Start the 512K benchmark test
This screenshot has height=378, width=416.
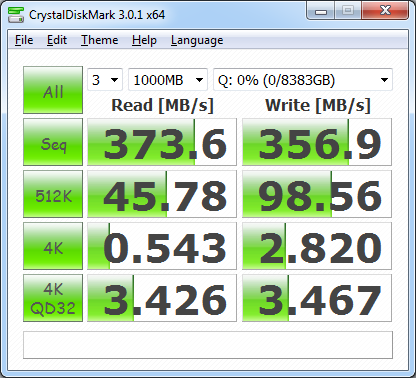(53, 194)
